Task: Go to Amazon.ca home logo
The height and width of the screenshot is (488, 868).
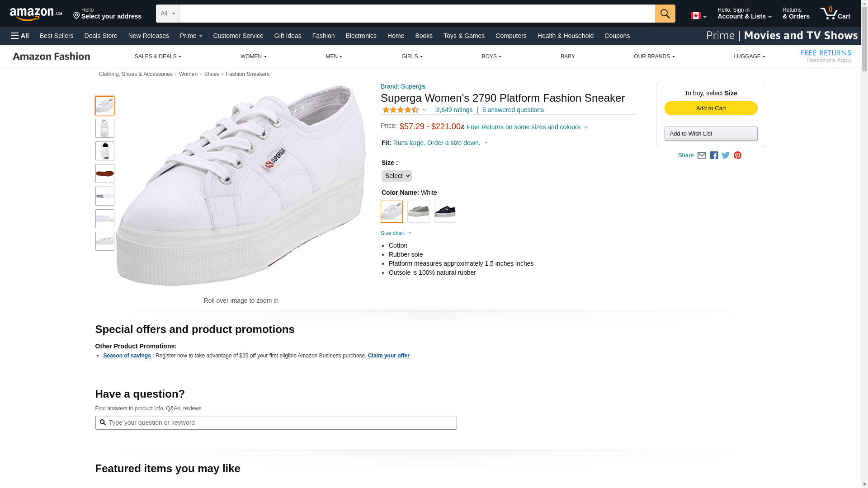Action: (36, 14)
